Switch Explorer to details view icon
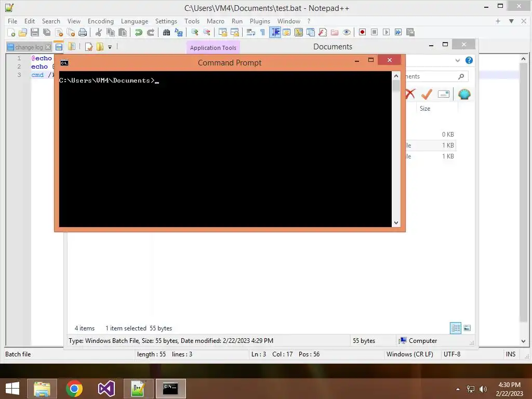Image resolution: width=532 pixels, height=399 pixels. click(456, 328)
